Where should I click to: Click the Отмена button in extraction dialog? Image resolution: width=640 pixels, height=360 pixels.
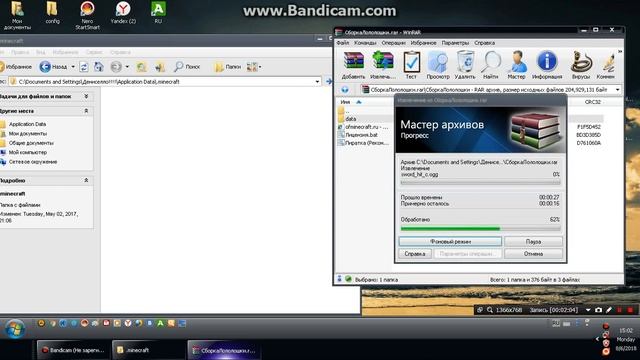point(533,254)
